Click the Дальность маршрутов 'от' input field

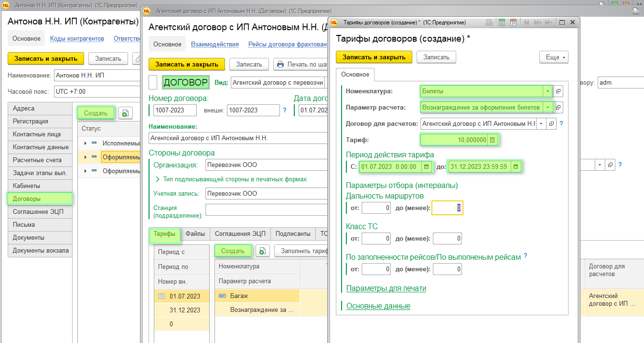(376, 208)
